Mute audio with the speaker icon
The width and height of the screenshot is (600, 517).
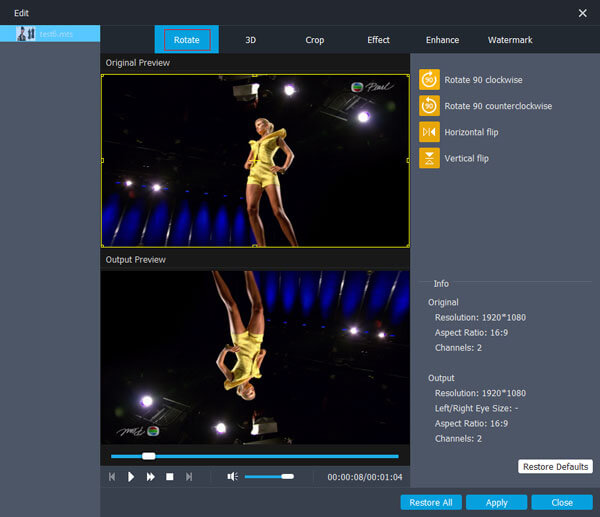232,476
